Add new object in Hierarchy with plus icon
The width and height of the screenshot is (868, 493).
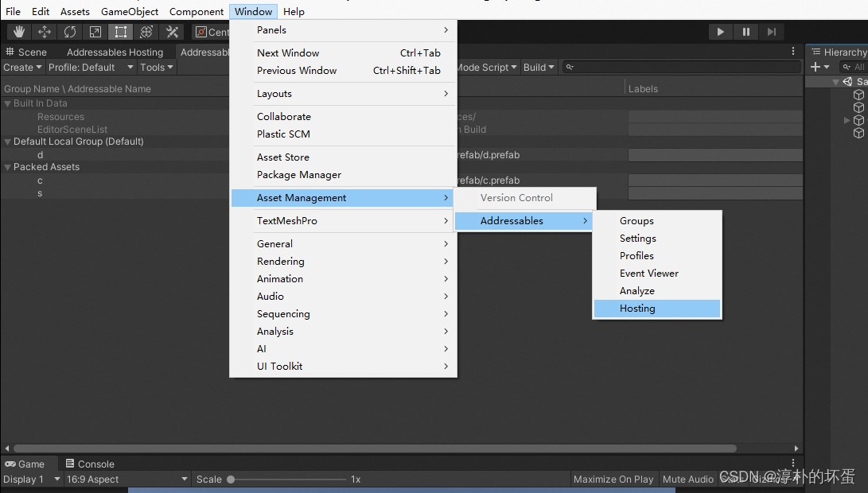tap(815, 67)
